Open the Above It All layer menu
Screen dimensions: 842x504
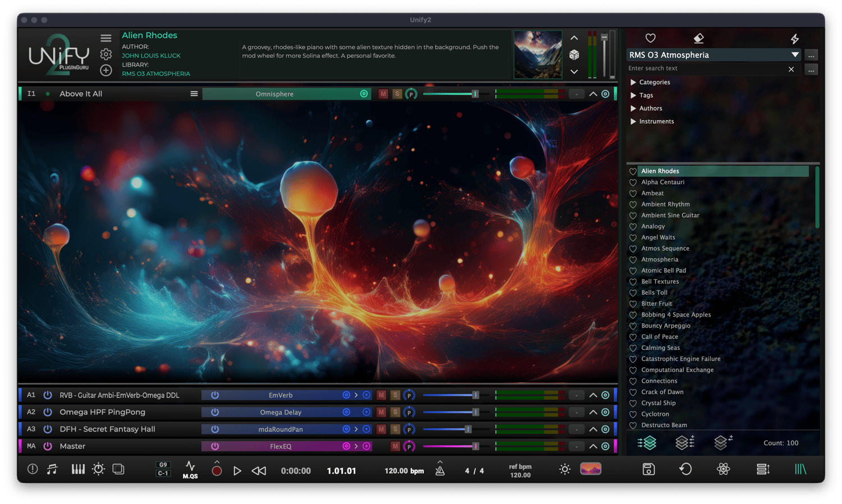coord(194,94)
